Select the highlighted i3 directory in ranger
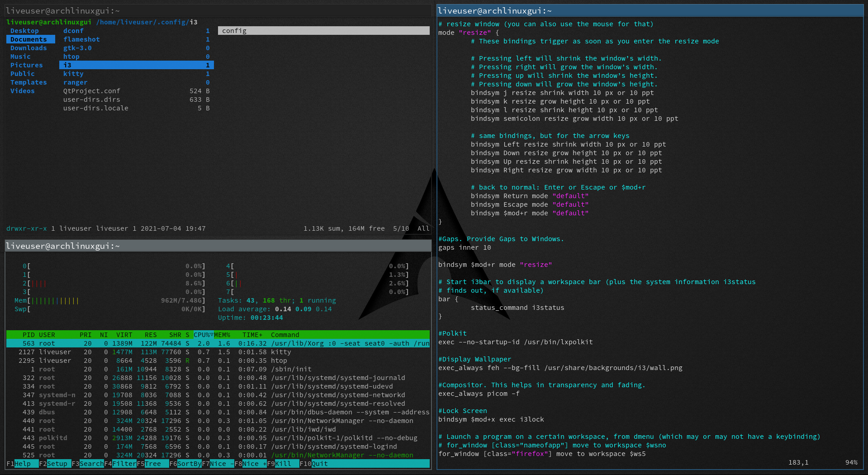This screenshot has width=868, height=475. [136, 65]
